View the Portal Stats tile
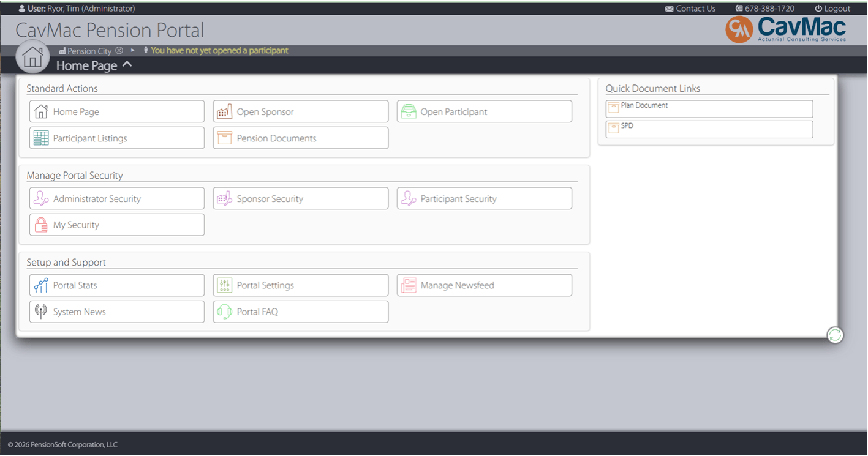 [117, 285]
